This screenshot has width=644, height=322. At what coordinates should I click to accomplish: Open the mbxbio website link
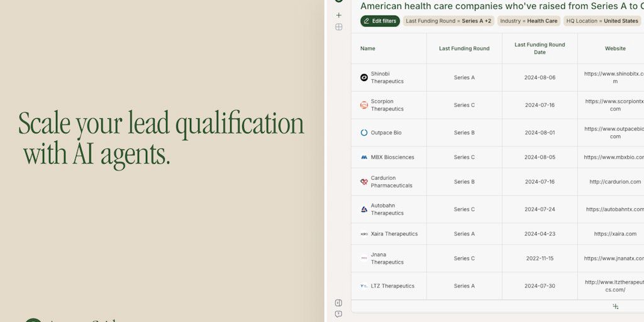(x=614, y=157)
